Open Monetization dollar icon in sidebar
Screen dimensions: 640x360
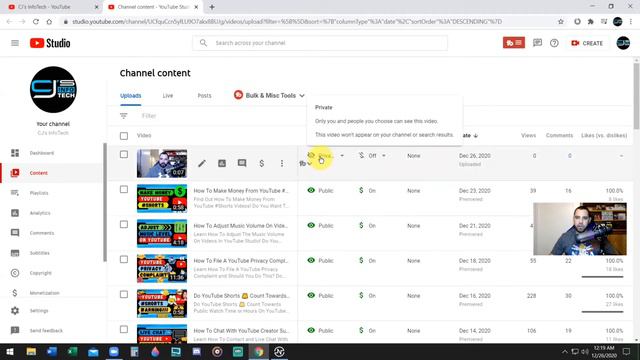(x=15, y=293)
